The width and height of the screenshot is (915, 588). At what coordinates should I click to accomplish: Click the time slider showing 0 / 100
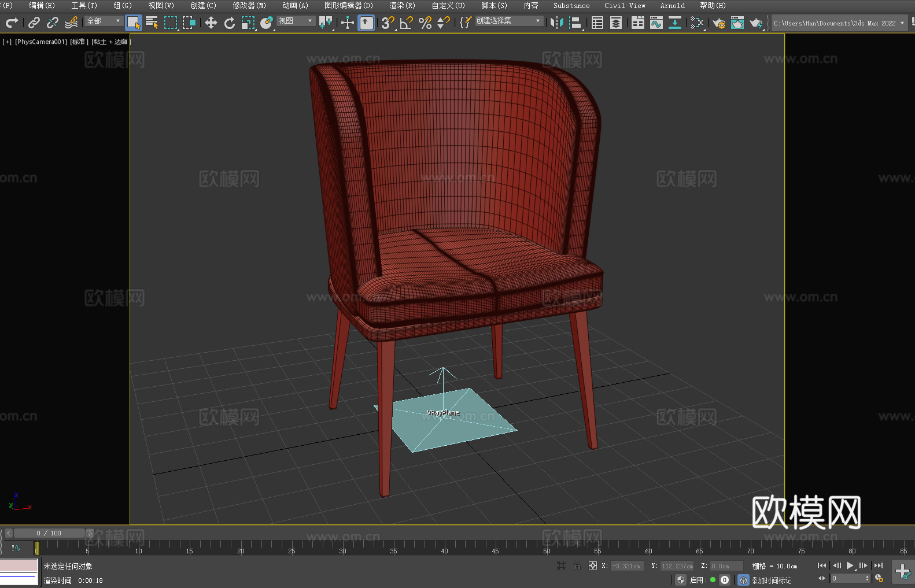[49, 533]
